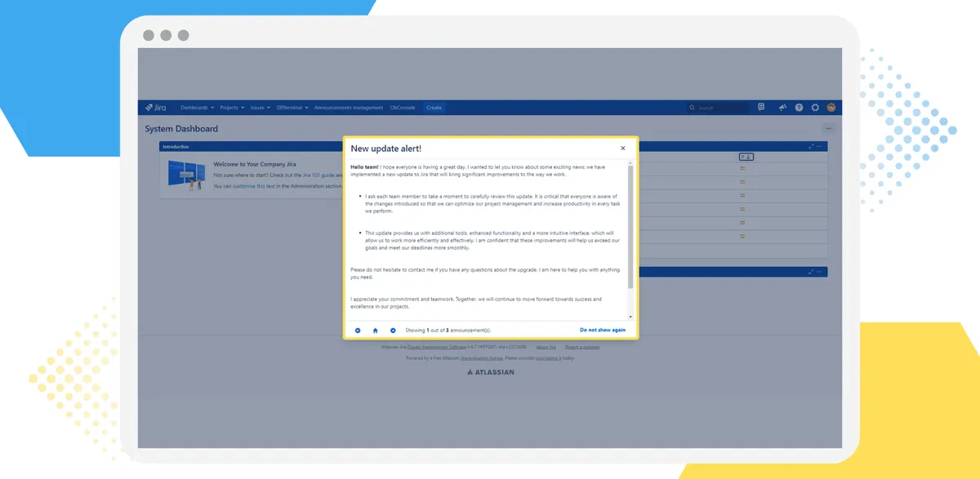Click the Jira logo in navbar
The width and height of the screenshot is (980, 479).
[x=155, y=108]
